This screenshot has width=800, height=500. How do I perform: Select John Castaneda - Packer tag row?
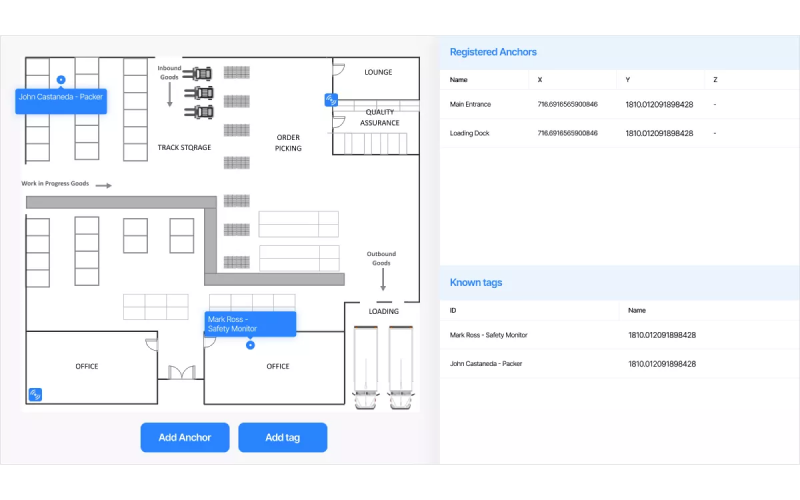click(x=619, y=364)
